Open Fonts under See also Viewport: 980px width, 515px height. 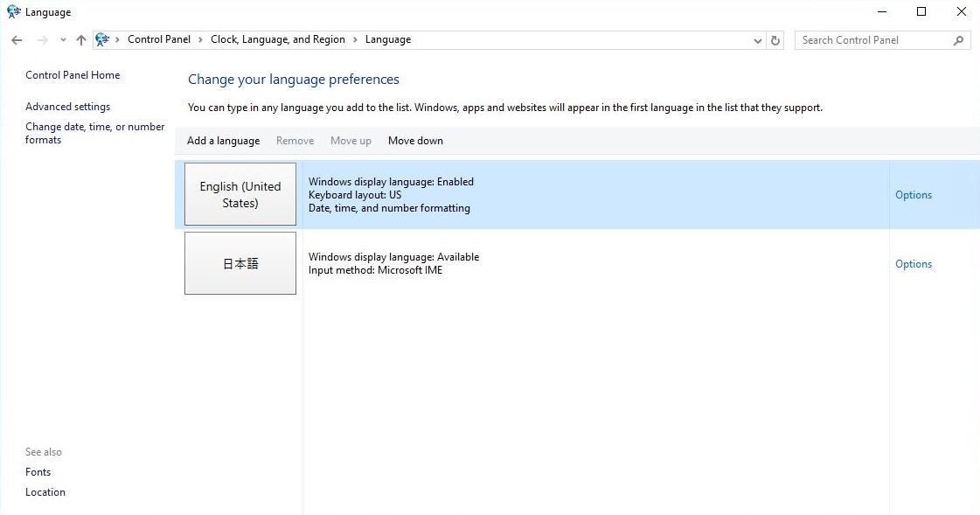click(38, 472)
